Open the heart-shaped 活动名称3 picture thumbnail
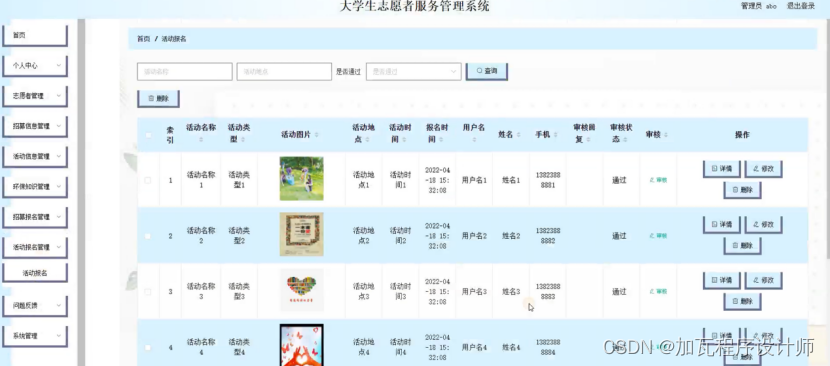This screenshot has height=366, width=830. (302, 290)
